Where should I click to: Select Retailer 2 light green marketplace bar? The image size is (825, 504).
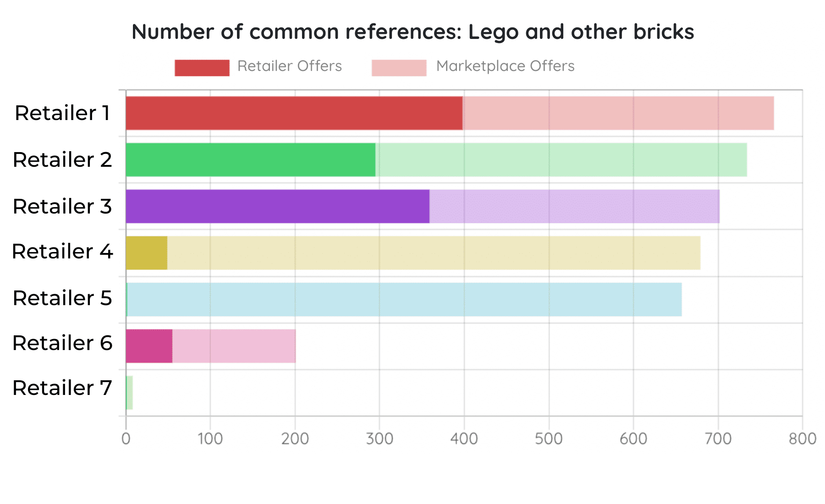(561, 160)
